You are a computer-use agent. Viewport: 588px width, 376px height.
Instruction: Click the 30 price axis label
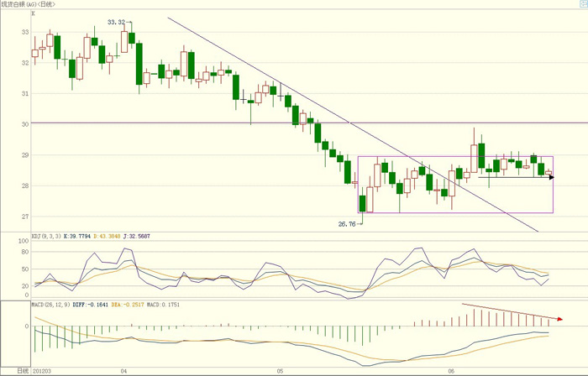pyautogui.click(x=25, y=124)
